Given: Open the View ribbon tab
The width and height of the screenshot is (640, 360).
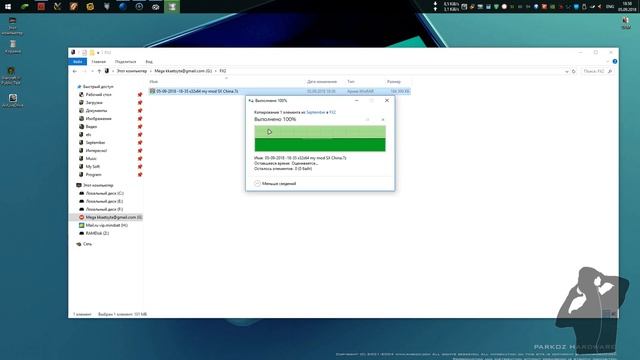Looking at the screenshot, I should [149, 62].
